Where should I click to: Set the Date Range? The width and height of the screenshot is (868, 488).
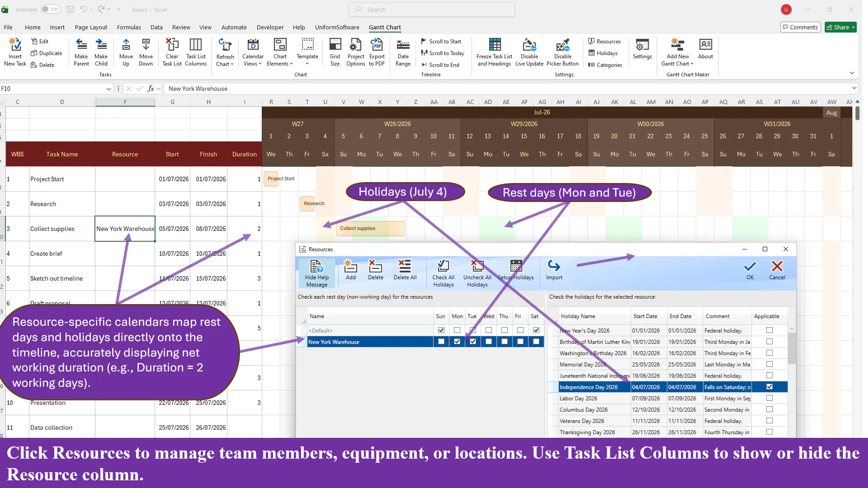[x=403, y=52]
